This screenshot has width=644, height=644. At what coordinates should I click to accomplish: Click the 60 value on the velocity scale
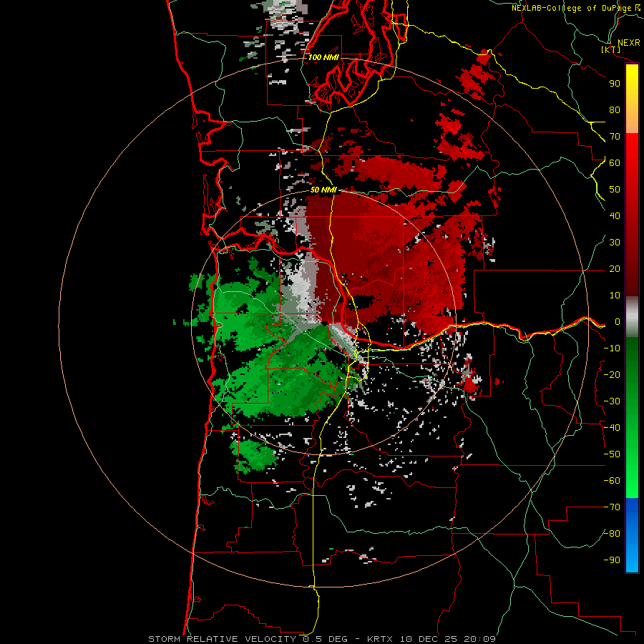615,162
